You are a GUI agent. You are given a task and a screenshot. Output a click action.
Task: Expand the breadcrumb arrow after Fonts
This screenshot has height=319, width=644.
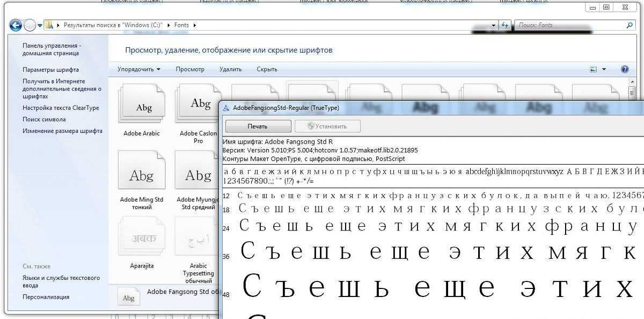194,25
